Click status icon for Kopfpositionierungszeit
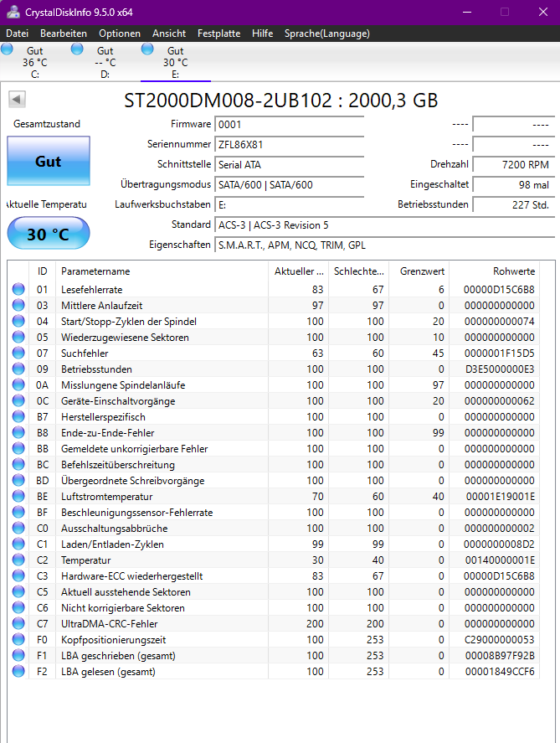This screenshot has width=560, height=743. 18,639
